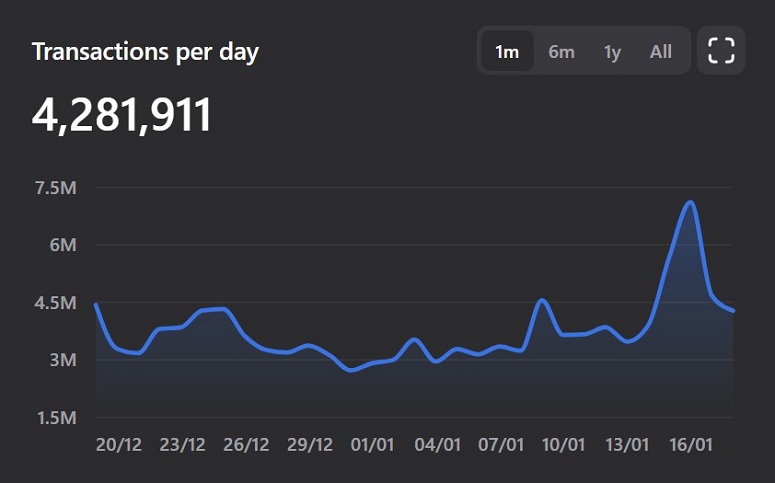The width and height of the screenshot is (775, 483).
Task: Click the 29/12 date label
Action: (310, 445)
